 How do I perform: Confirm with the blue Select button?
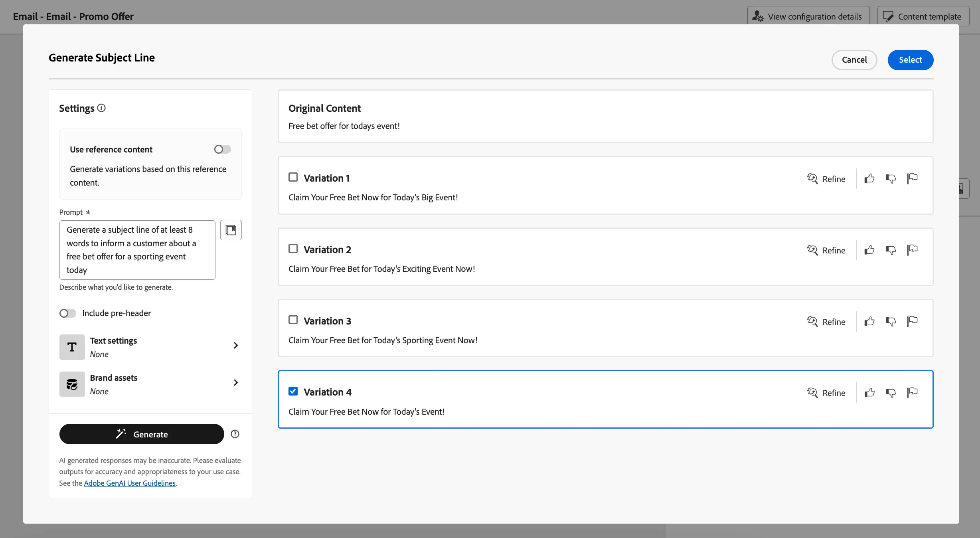click(x=910, y=60)
